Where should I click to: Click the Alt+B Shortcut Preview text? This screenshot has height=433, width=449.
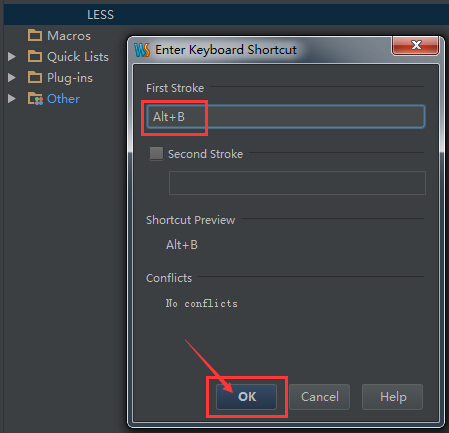tap(182, 245)
